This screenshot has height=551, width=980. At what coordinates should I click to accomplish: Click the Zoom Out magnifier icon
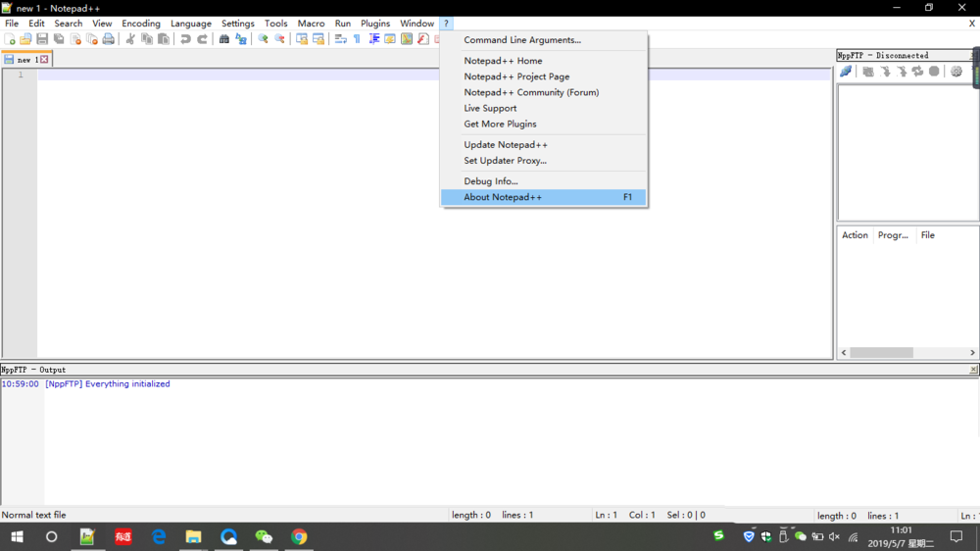[x=279, y=39]
